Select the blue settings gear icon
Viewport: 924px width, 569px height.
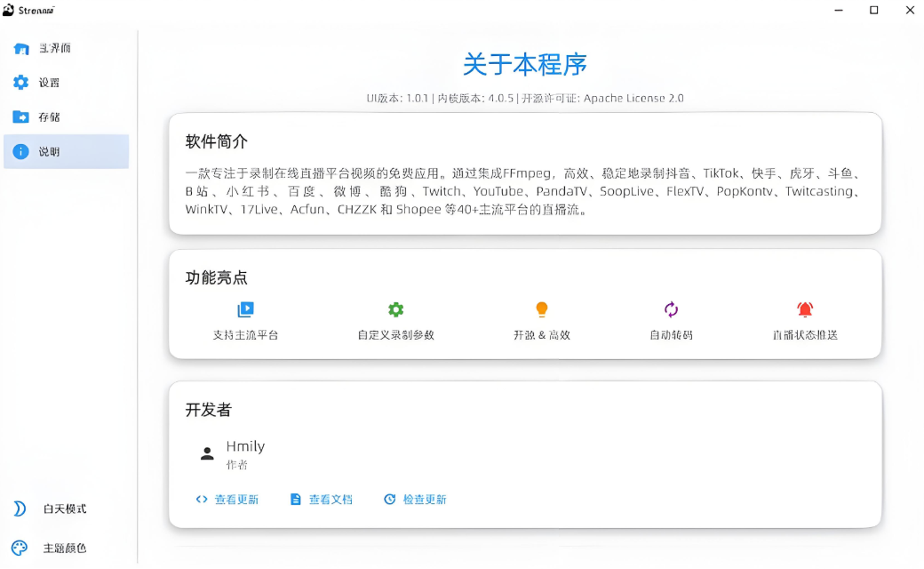21,82
